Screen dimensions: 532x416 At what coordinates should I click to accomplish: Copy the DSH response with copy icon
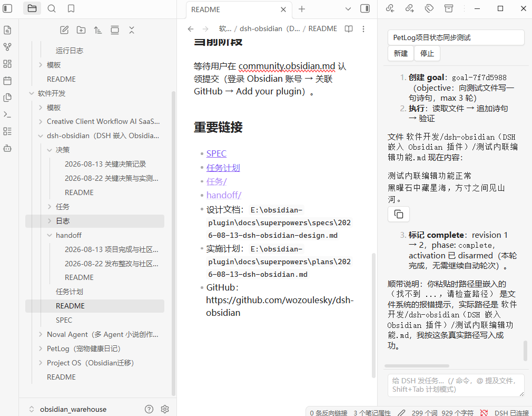click(399, 214)
